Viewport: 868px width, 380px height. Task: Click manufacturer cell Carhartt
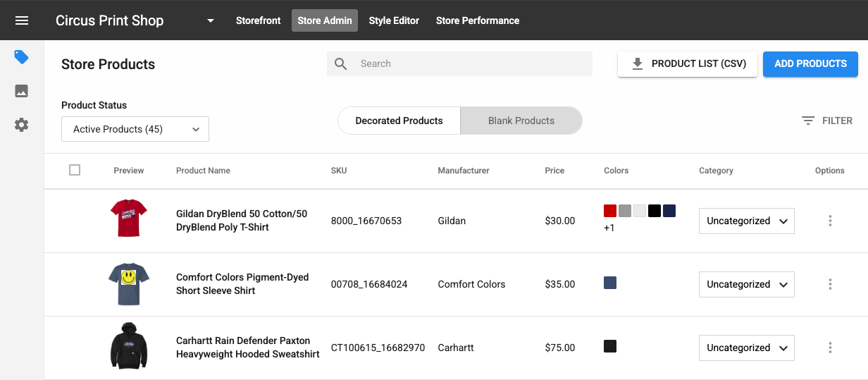pos(456,348)
